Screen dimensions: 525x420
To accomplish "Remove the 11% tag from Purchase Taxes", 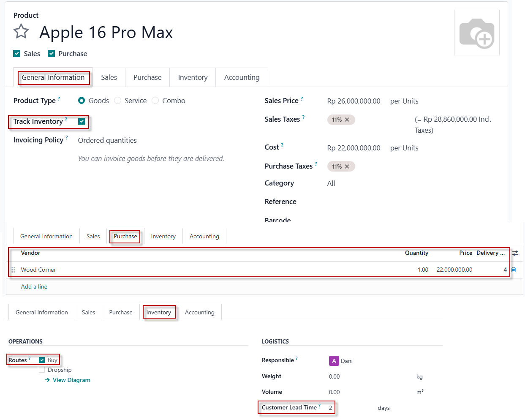I will (347, 166).
